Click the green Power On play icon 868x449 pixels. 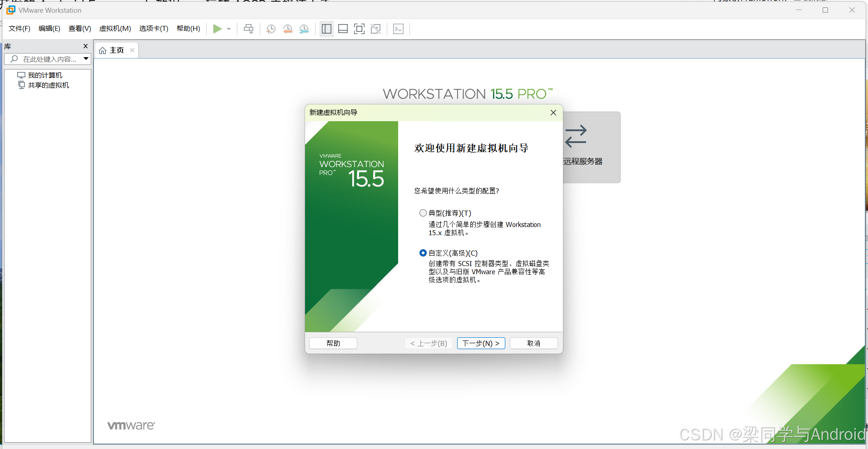coord(217,29)
